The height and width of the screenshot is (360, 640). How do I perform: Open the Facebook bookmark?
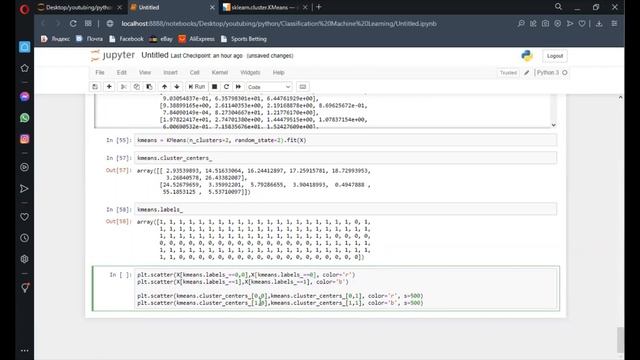point(127,39)
